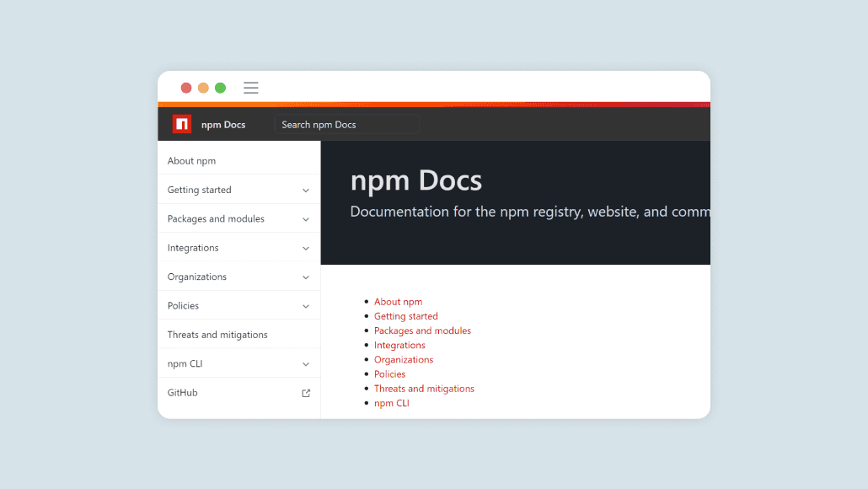The image size is (868, 489).
Task: Open the hamburger menu icon
Action: point(251,88)
